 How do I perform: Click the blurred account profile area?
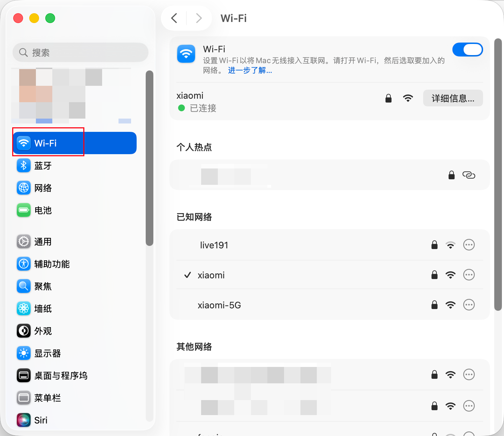tap(72, 96)
